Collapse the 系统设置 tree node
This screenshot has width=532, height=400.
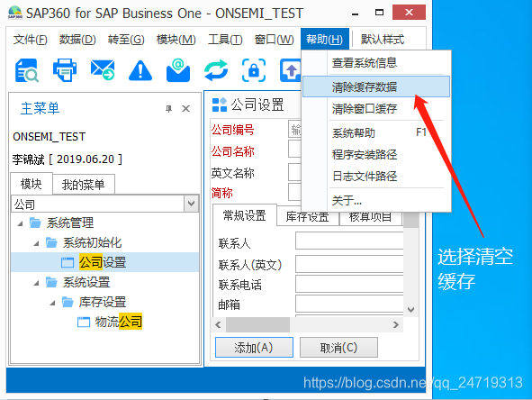pyautogui.click(x=36, y=283)
